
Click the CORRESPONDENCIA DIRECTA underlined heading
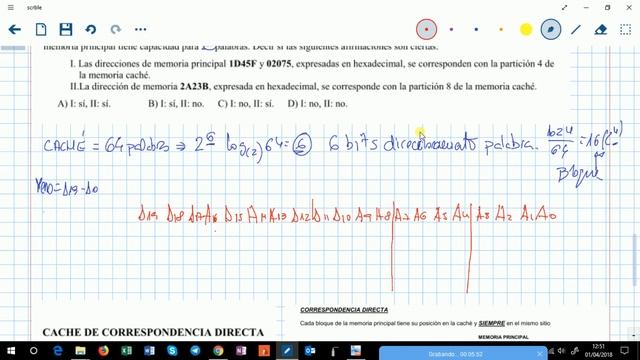[x=344, y=310]
